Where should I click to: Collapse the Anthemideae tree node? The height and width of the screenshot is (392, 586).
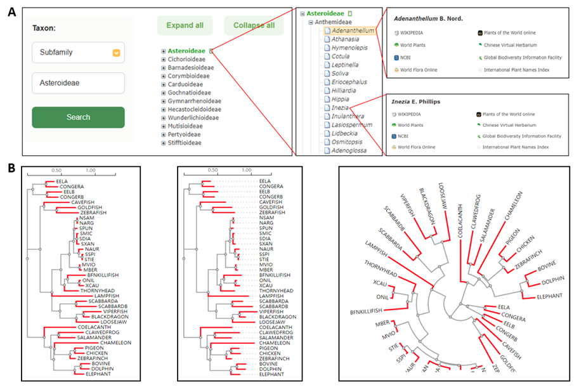(310, 22)
